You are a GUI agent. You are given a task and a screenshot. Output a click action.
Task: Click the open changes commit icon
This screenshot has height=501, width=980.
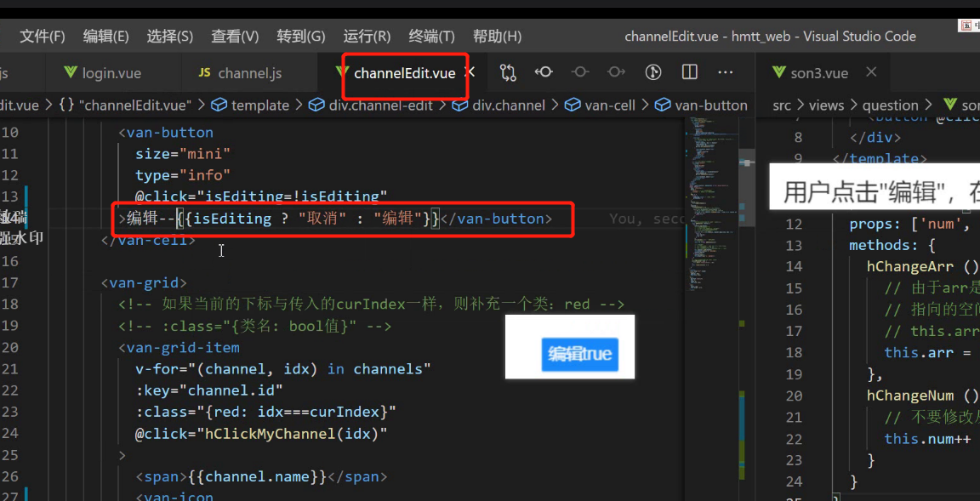[x=544, y=72]
